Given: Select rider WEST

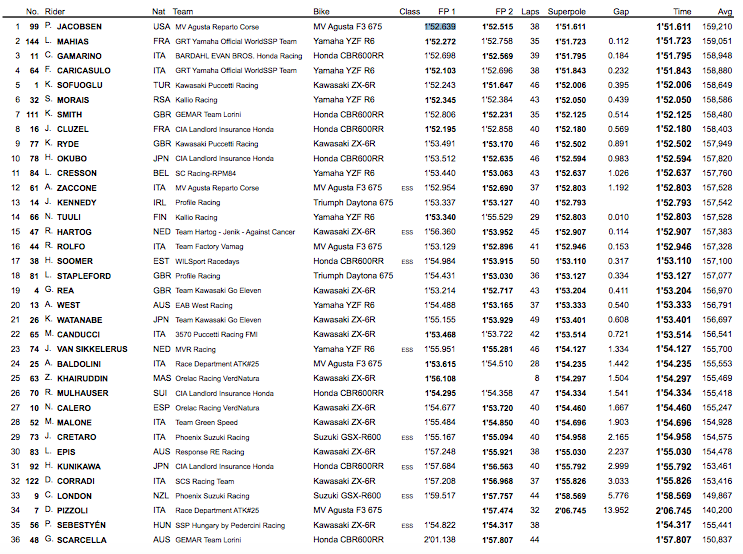Looking at the screenshot, I should click(68, 306).
